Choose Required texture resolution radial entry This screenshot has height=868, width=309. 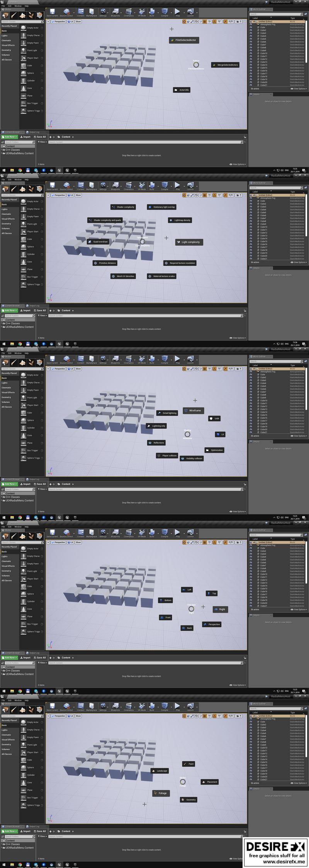click(180, 263)
